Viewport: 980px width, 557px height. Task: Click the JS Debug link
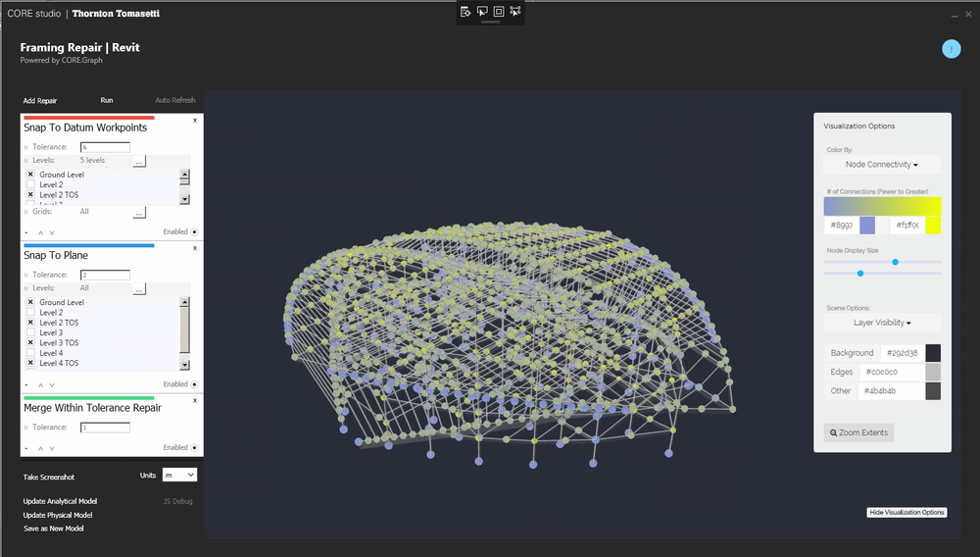click(x=178, y=501)
